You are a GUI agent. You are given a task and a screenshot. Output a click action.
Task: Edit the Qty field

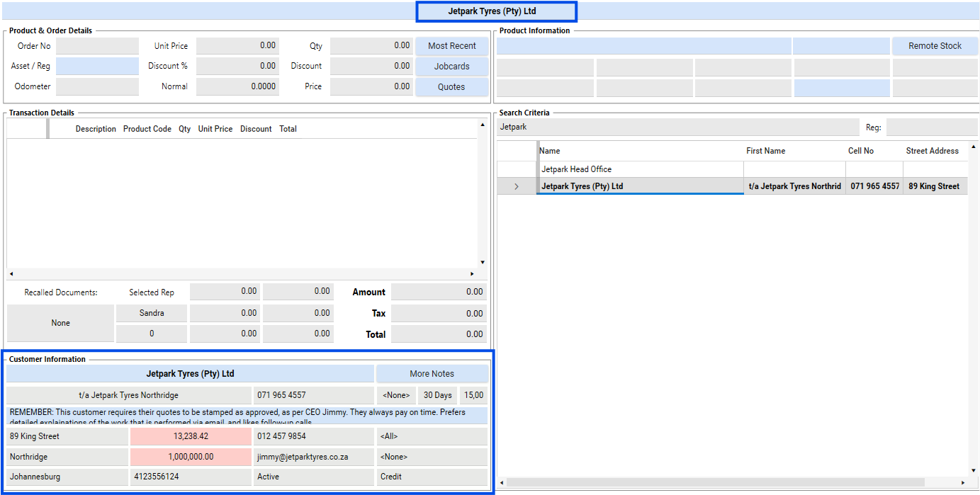pos(372,46)
